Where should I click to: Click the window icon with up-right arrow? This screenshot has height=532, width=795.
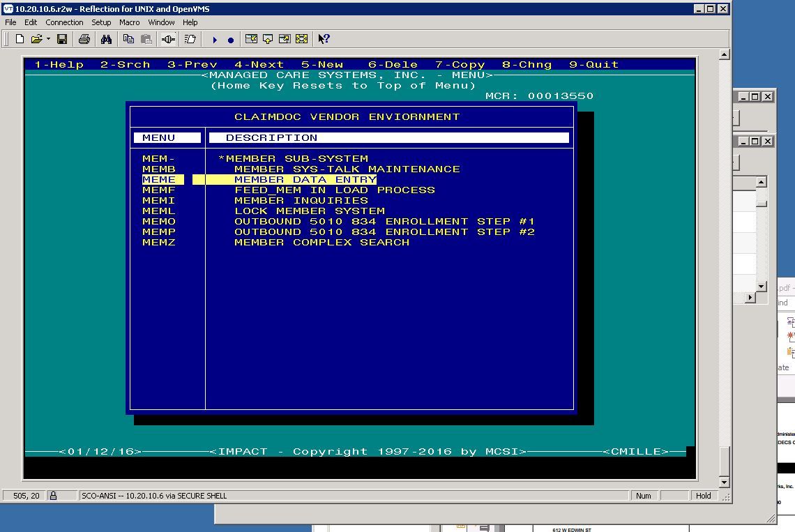coord(285,39)
